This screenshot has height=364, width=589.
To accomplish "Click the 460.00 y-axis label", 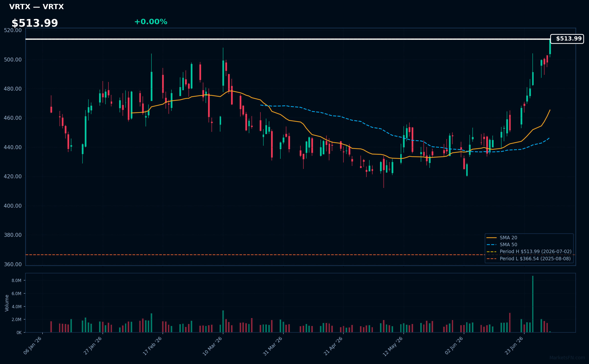I will click(x=13, y=118).
